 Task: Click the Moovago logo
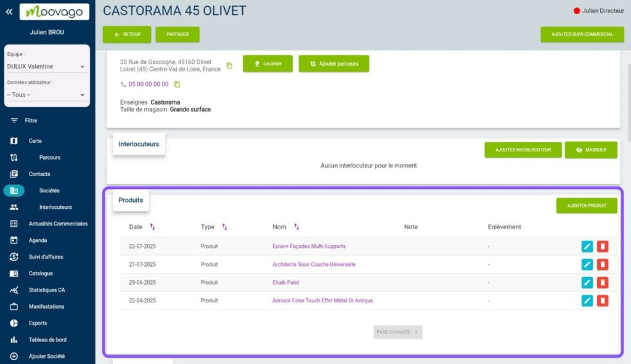[x=54, y=12]
